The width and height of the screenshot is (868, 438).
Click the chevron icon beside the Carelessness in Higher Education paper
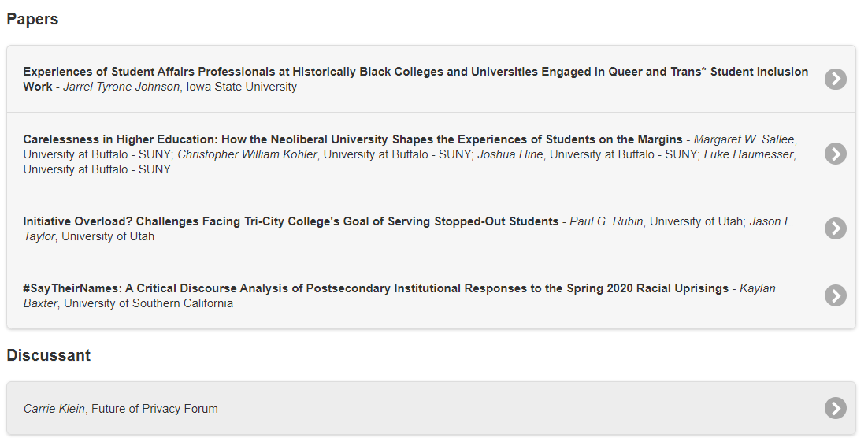pyautogui.click(x=835, y=154)
